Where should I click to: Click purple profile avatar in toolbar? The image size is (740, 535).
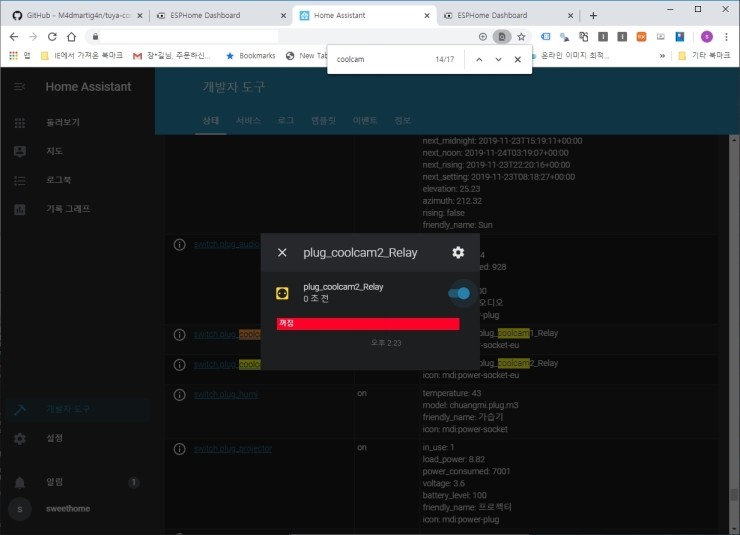coord(706,37)
